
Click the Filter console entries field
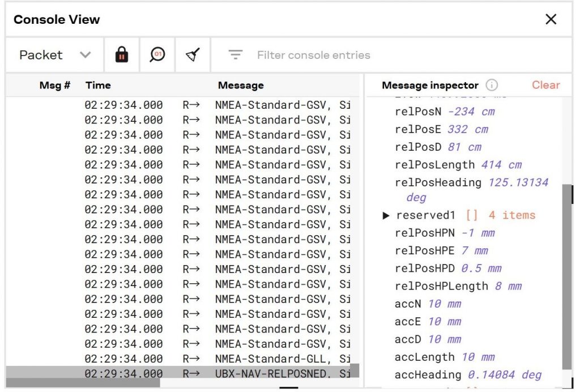tap(391, 55)
